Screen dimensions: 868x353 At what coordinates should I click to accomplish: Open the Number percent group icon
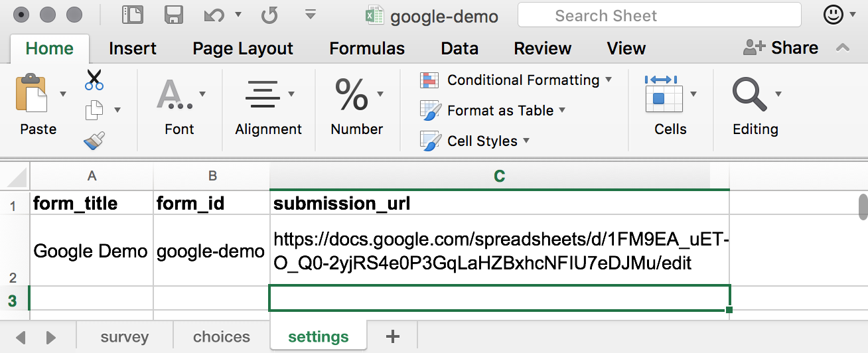click(351, 94)
